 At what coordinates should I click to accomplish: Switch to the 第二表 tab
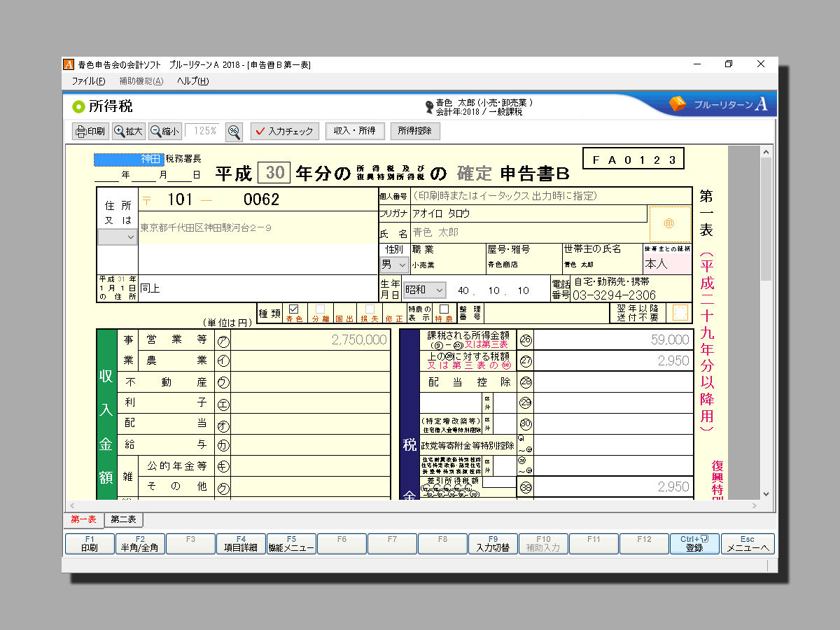click(x=124, y=519)
